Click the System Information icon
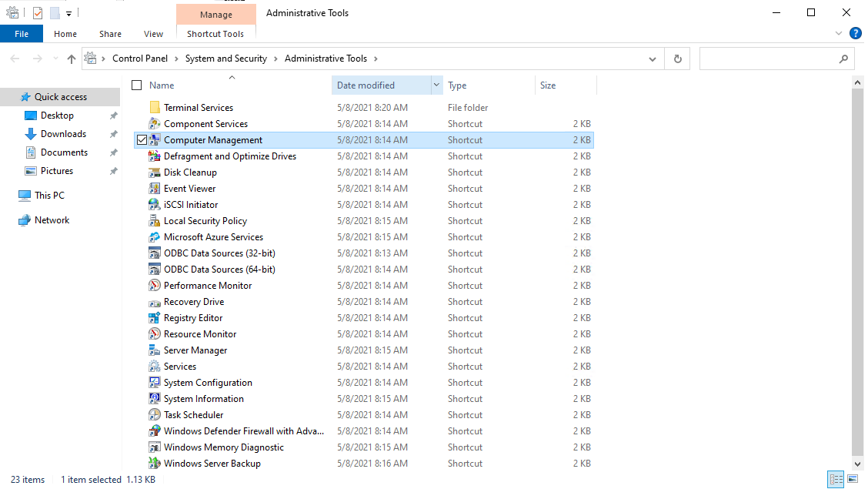 point(155,399)
